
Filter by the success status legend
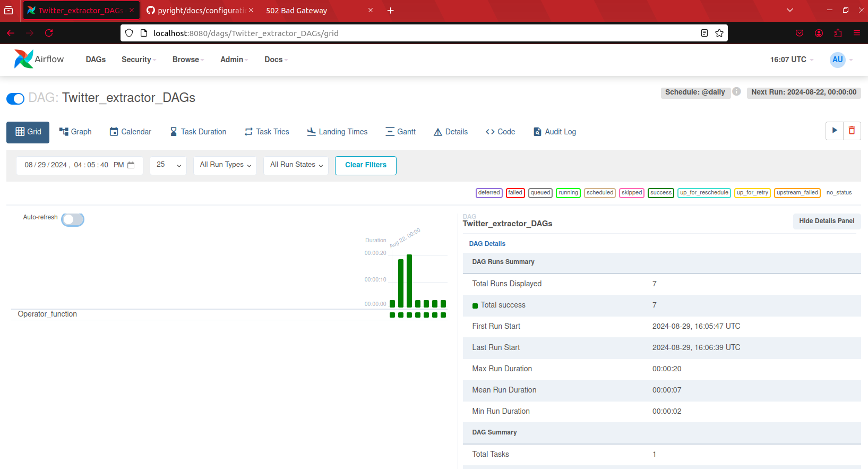tap(661, 193)
